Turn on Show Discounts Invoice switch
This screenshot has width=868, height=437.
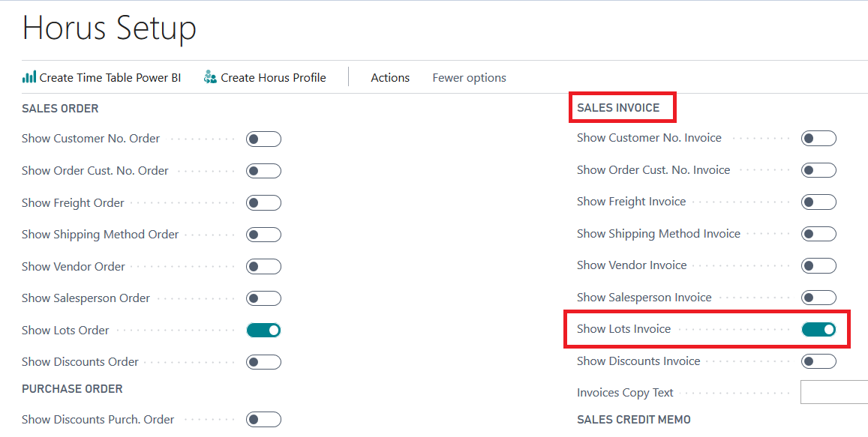tap(818, 361)
